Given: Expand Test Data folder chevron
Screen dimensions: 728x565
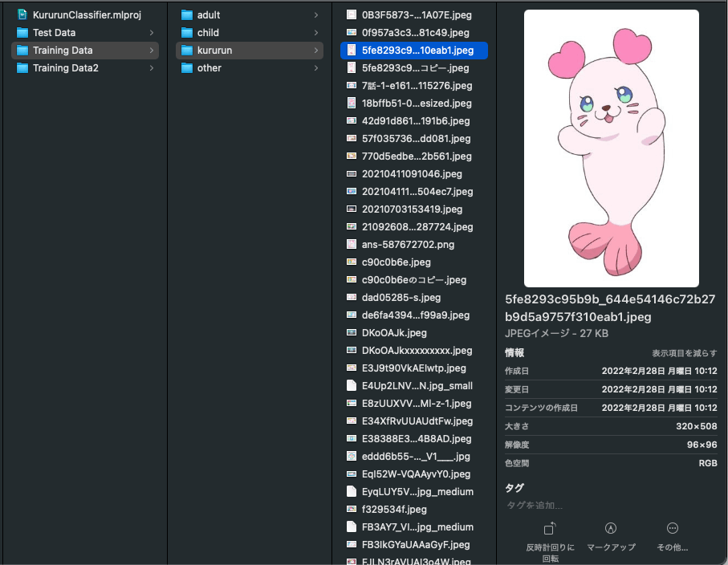Looking at the screenshot, I should (152, 32).
